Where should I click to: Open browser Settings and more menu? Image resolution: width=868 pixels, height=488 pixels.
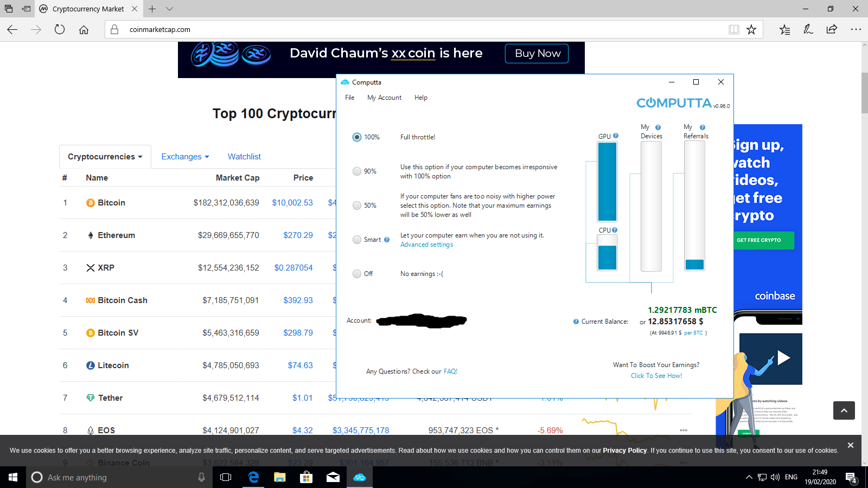856,29
